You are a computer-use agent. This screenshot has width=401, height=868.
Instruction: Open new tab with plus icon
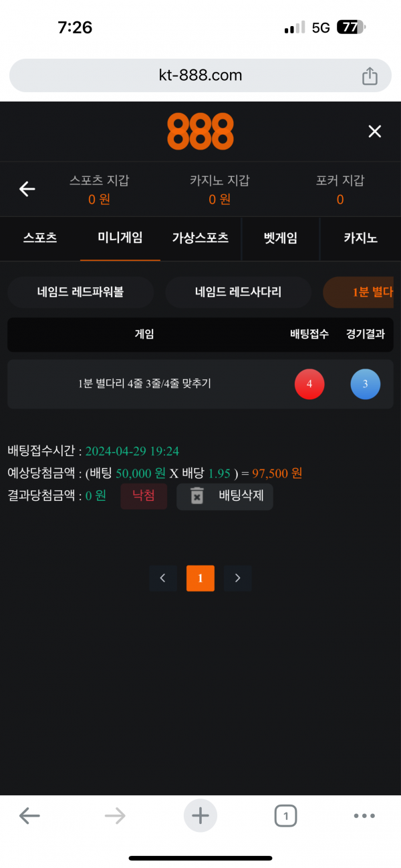pos(200,815)
